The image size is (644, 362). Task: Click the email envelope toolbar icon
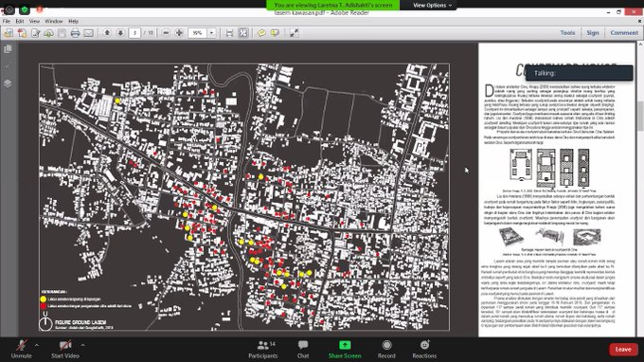tap(88, 33)
